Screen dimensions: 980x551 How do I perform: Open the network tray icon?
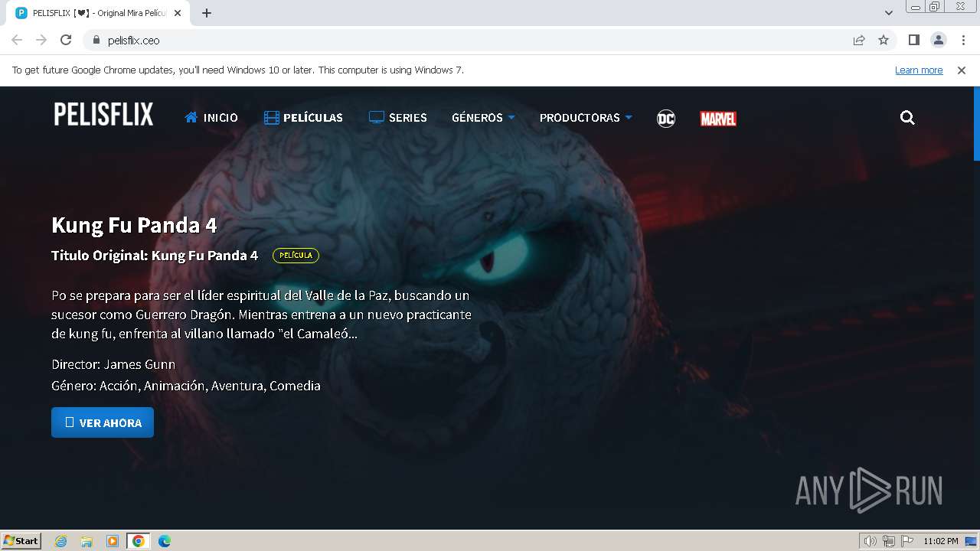tap(889, 541)
